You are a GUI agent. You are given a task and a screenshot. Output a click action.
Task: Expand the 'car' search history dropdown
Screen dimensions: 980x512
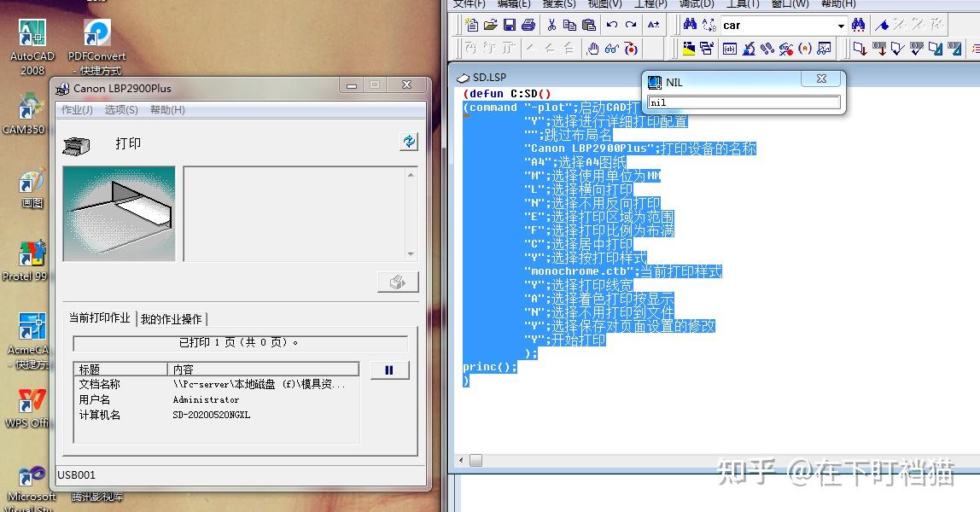tap(841, 26)
